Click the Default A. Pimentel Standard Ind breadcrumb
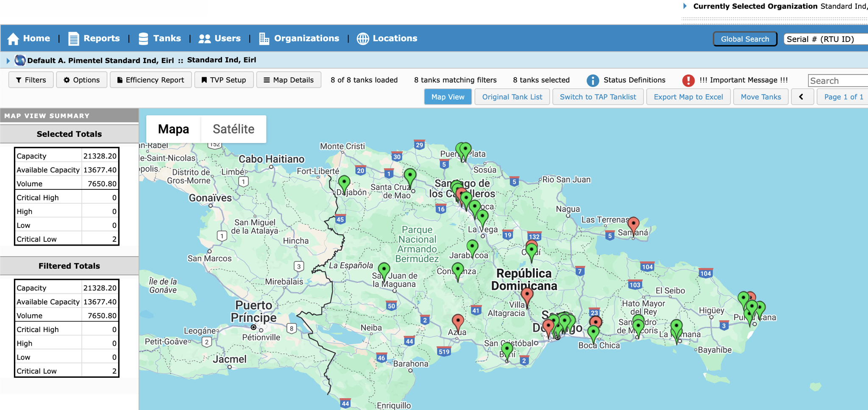The height and width of the screenshot is (410, 868). pos(100,61)
